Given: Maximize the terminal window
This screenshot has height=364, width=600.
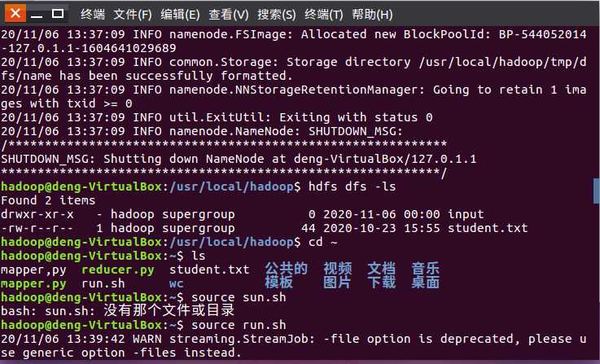Looking at the screenshot, I should tap(58, 14).
